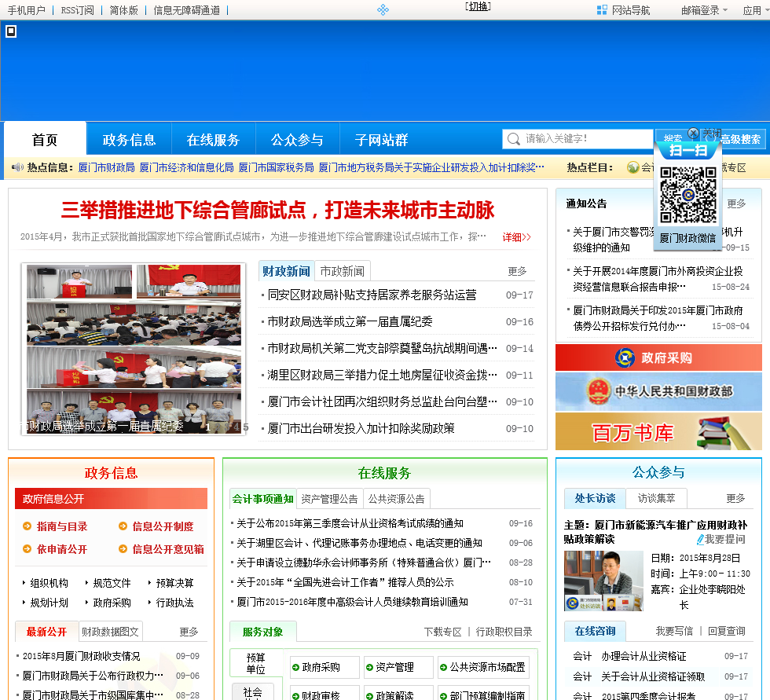Click the 回复查询 link

[726, 631]
